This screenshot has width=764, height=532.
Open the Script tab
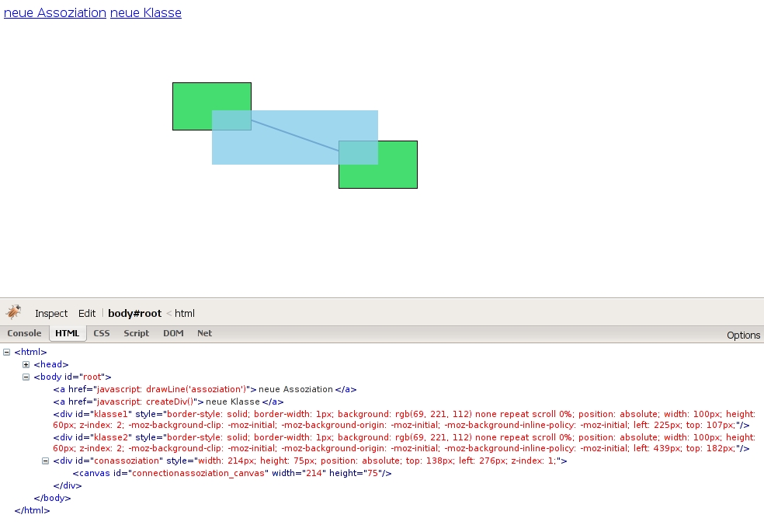click(x=136, y=333)
